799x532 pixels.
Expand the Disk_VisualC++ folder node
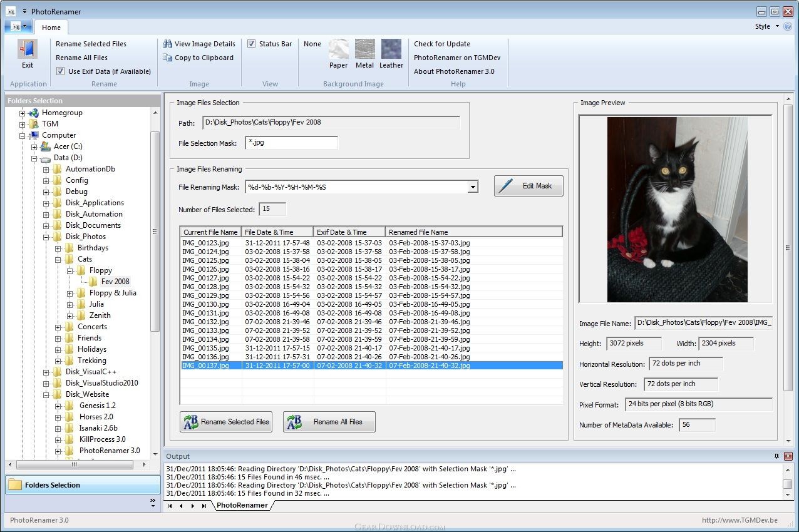click(x=46, y=372)
